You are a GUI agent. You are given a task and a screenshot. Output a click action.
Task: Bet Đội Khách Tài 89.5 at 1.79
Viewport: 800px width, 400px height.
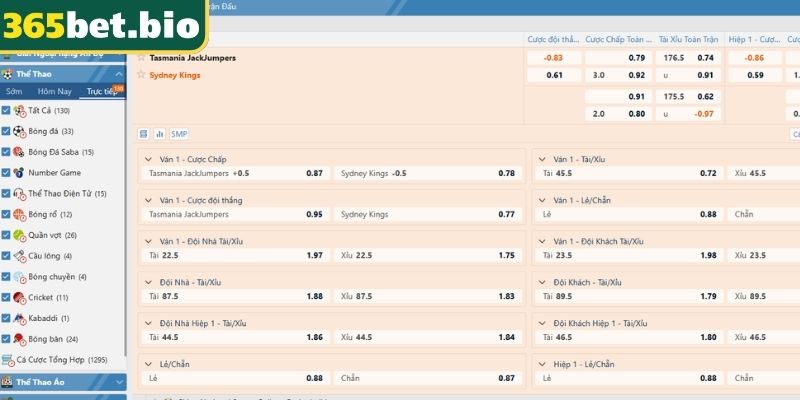[x=630, y=296]
